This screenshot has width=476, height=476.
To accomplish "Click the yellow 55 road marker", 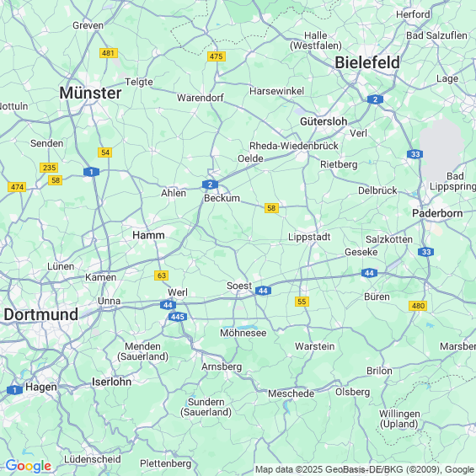I will click(x=302, y=302).
